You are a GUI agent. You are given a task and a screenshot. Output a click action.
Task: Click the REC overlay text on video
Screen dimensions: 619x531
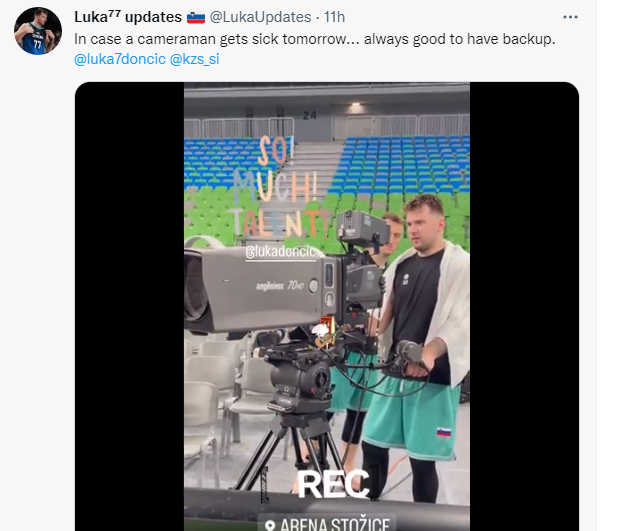tap(334, 484)
